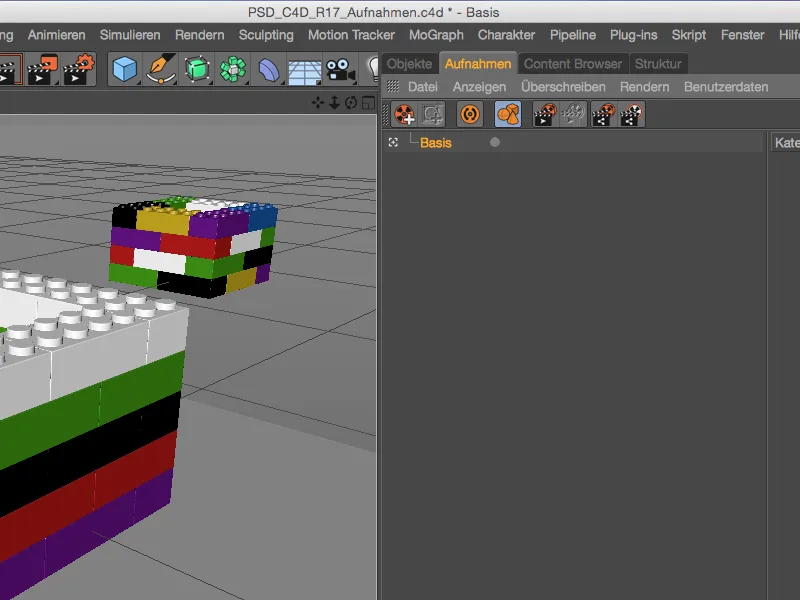Switch to the Objekte tab
Image resolution: width=800 pixels, height=600 pixels.
410,62
